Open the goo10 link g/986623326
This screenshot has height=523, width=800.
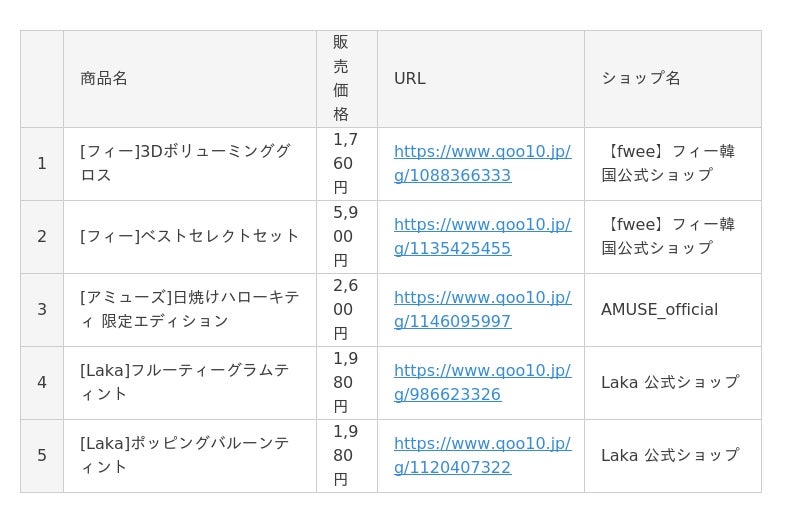pyautogui.click(x=481, y=382)
